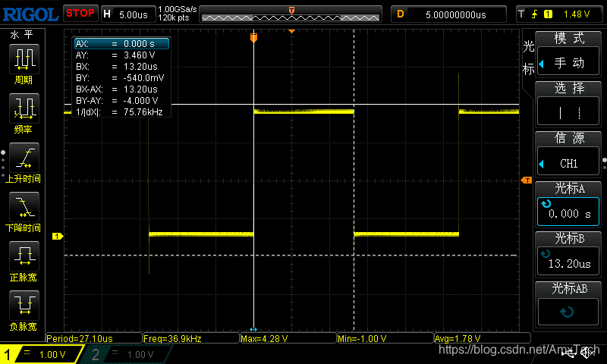Select the Cursor B (光标B) 13.20us field

pos(568,262)
